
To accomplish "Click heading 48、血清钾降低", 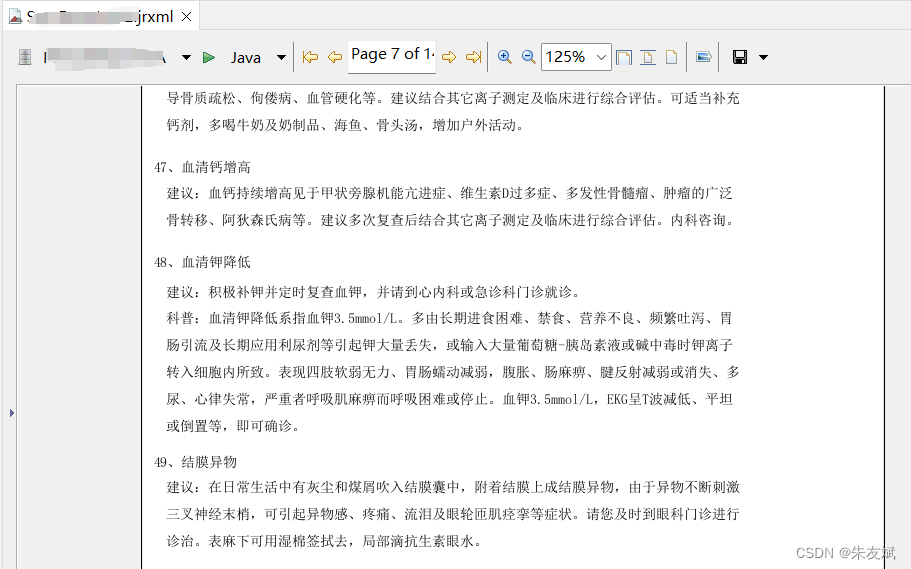I will point(202,262).
